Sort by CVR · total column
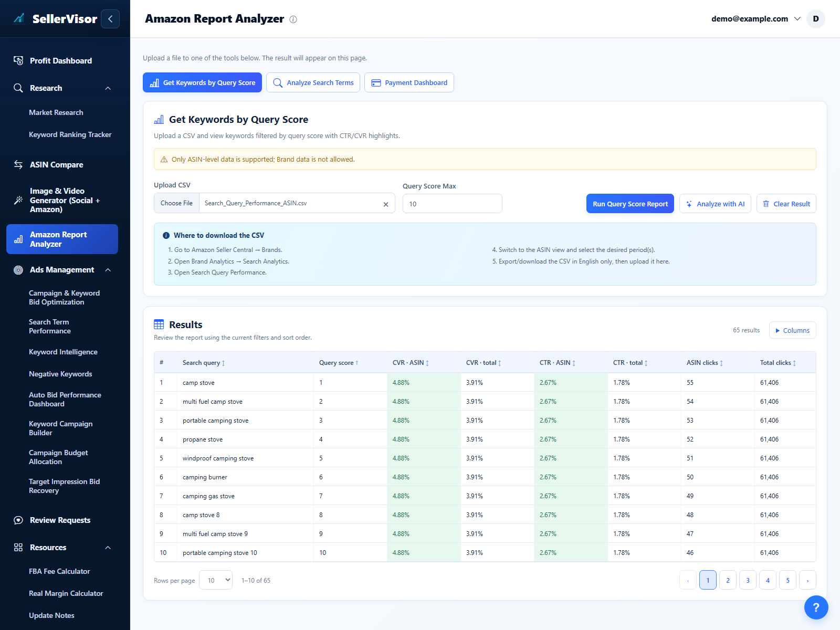 coord(484,363)
